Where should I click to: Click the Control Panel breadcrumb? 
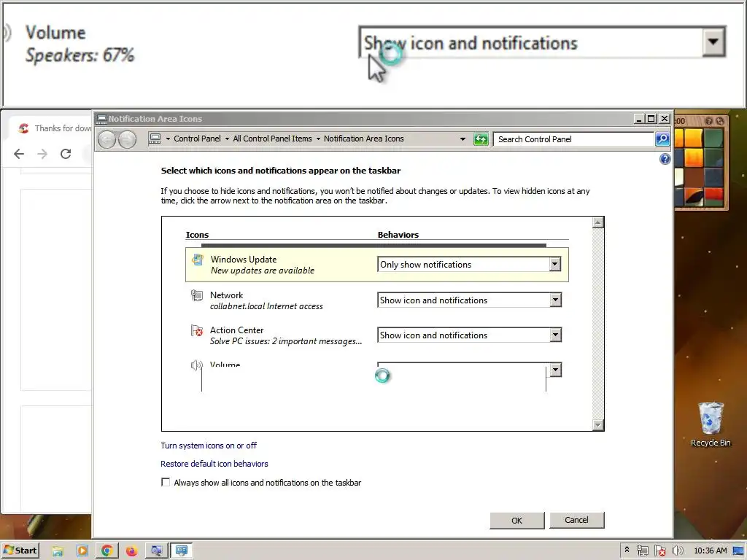click(197, 139)
